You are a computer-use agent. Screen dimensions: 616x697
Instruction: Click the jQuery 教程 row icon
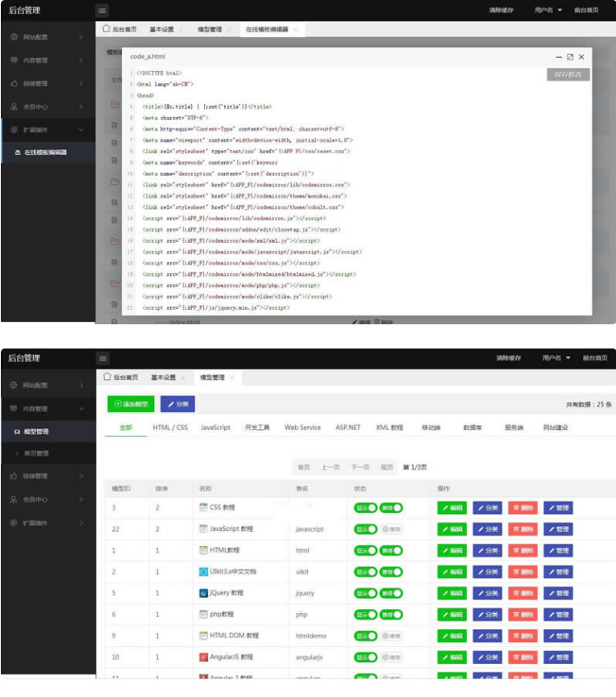[x=203, y=593]
